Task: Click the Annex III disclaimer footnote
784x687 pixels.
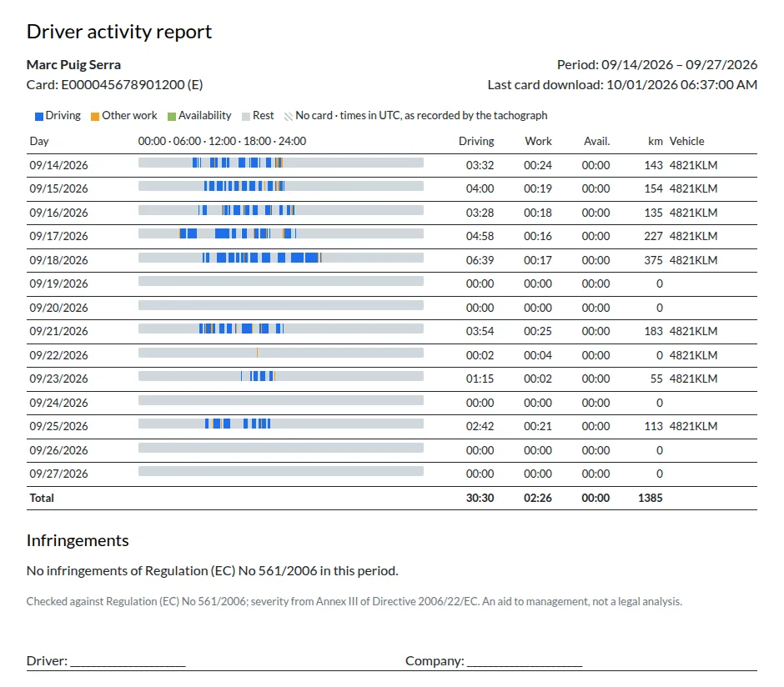Action: tap(354, 602)
